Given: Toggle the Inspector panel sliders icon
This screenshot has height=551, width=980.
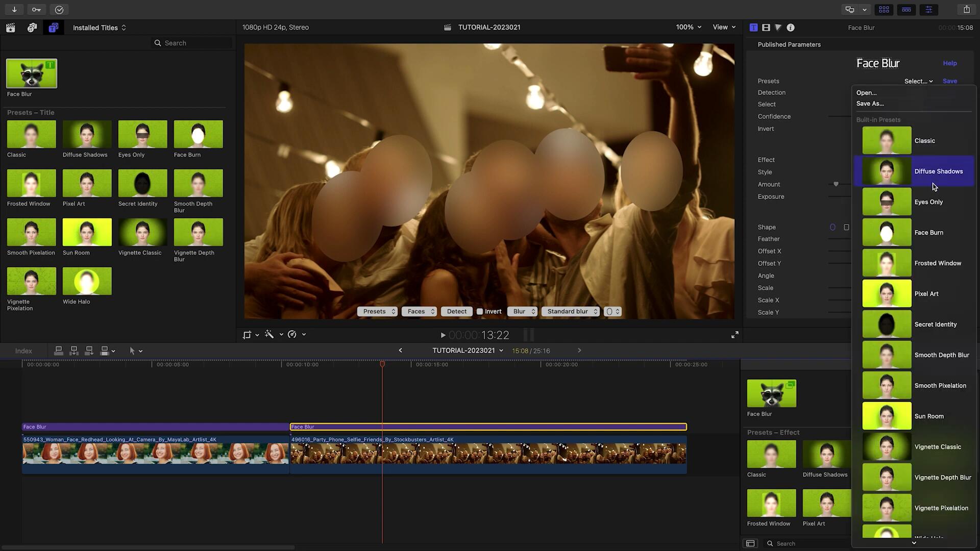Looking at the screenshot, I should [x=928, y=9].
